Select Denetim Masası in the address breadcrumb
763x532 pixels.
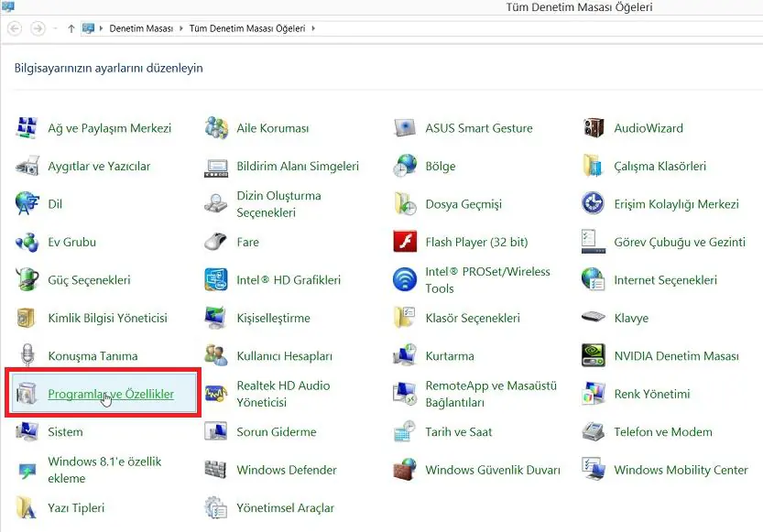pos(141,28)
